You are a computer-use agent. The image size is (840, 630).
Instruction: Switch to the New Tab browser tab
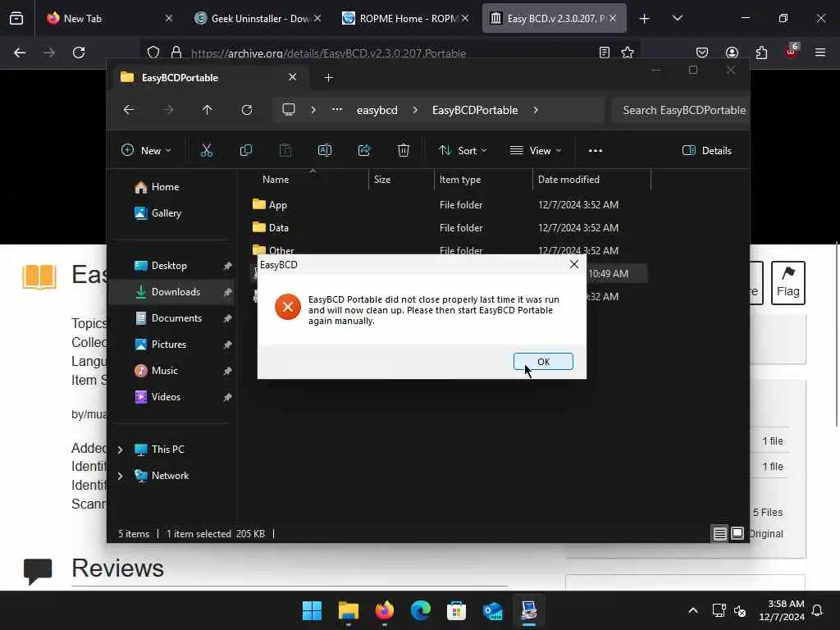(110, 18)
